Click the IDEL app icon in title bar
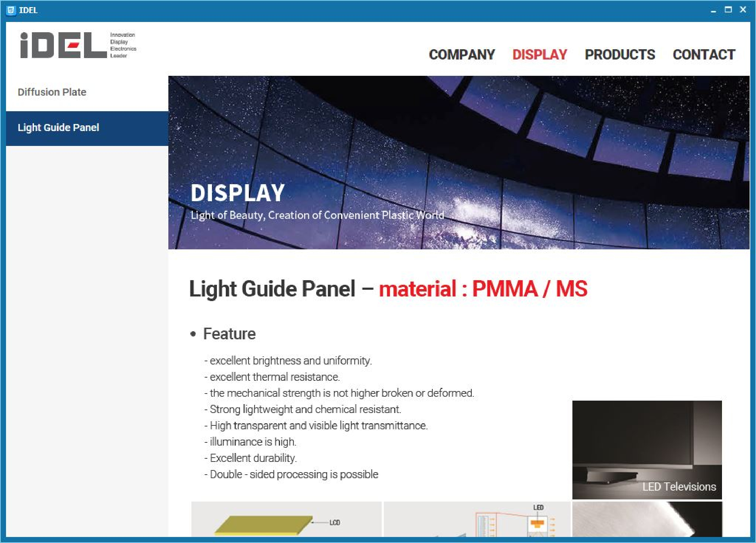 pos(11,10)
